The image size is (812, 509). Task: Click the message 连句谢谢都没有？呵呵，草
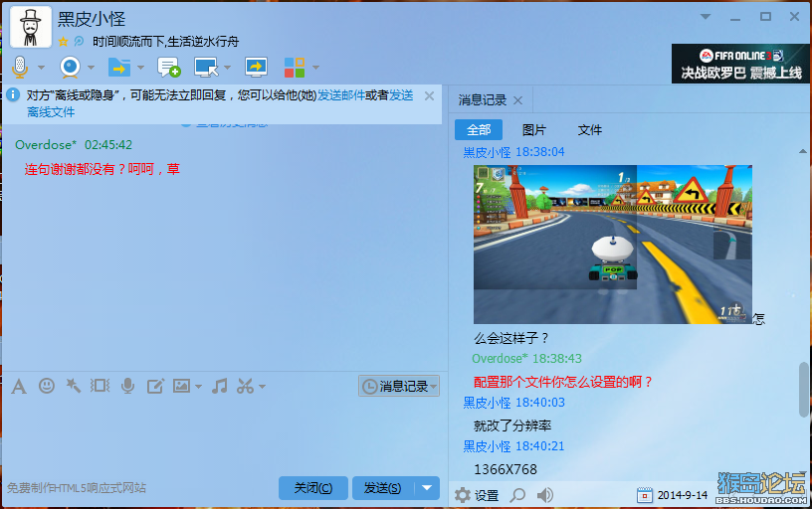[102, 169]
